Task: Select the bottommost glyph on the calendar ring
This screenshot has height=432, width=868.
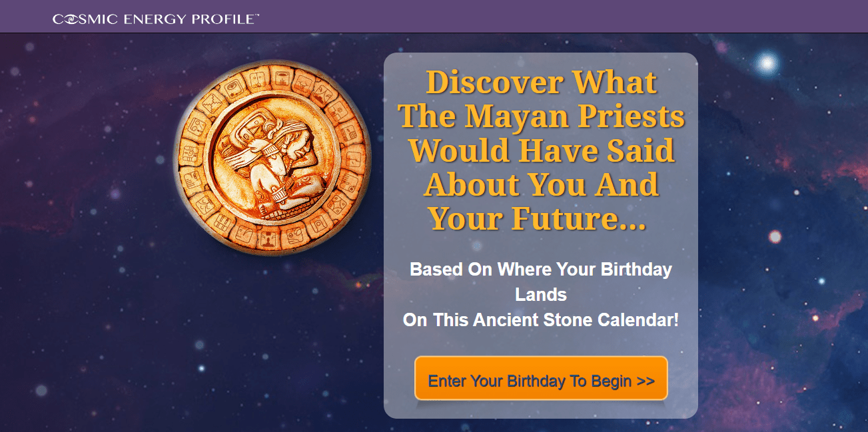Action: pos(267,238)
